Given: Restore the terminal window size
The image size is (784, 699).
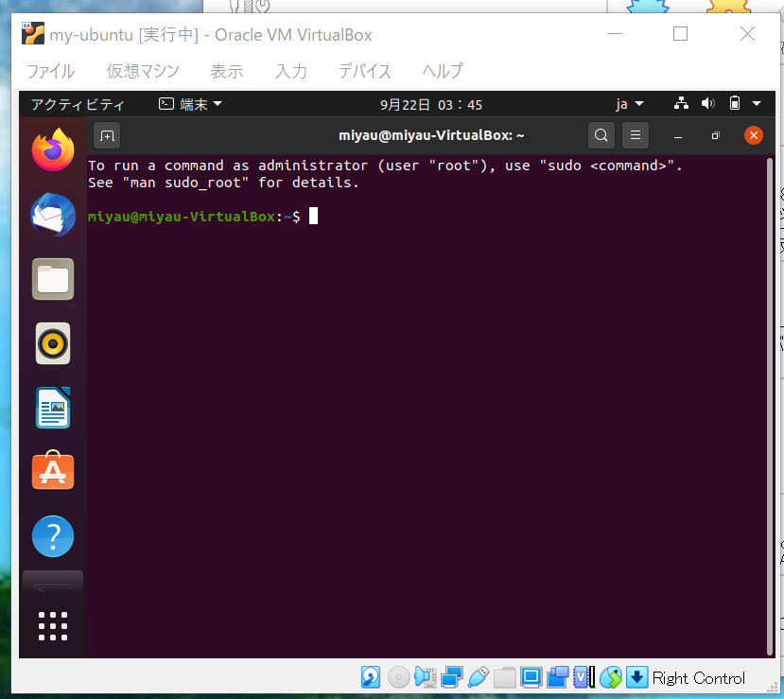Looking at the screenshot, I should point(716,135).
